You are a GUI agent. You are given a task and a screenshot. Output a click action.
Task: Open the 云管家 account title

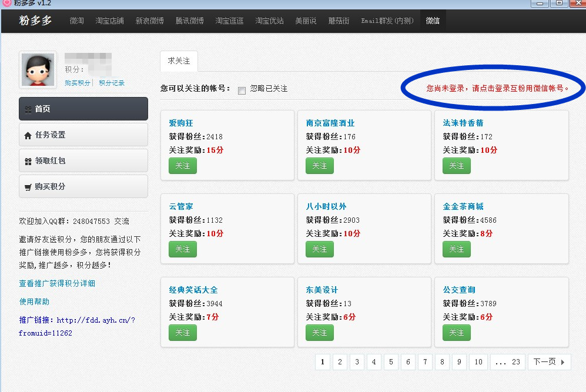tap(181, 206)
